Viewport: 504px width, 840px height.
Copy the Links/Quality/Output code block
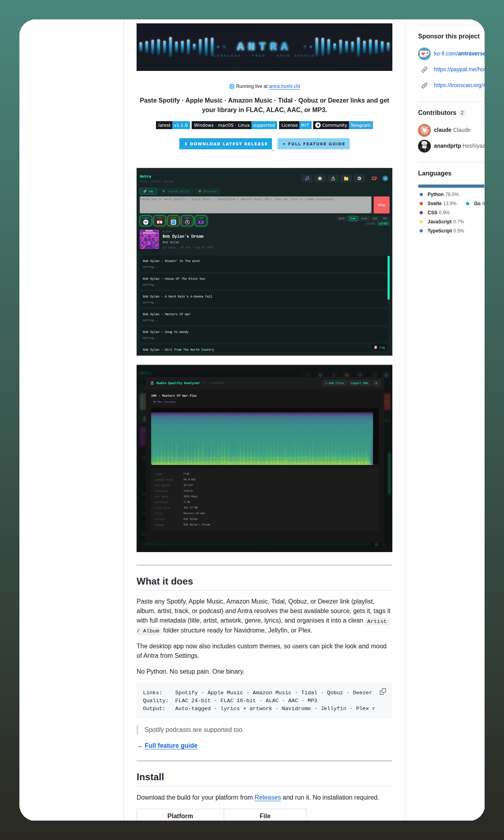(383, 691)
